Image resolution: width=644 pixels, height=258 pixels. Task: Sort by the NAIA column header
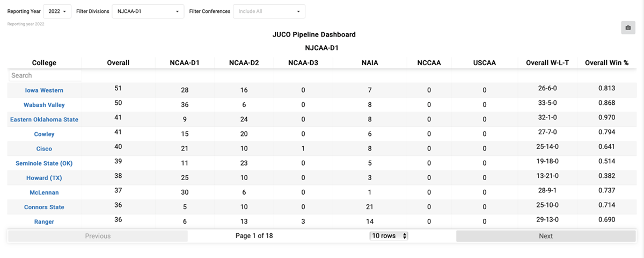370,63
